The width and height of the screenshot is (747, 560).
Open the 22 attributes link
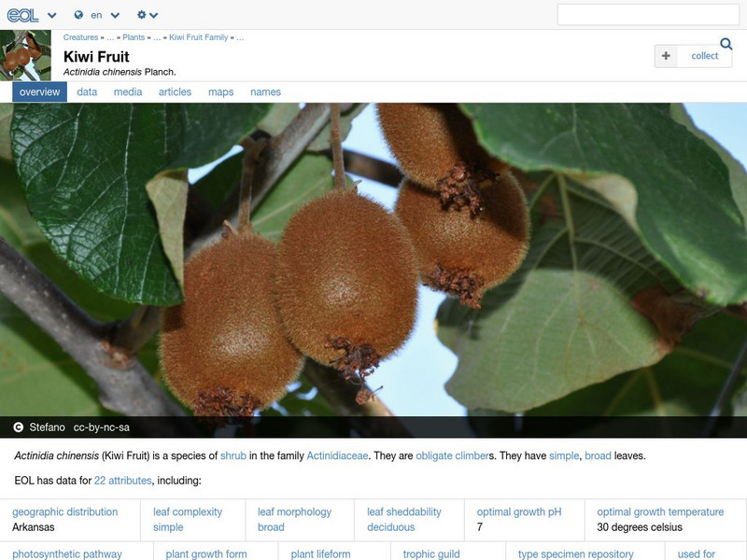tap(121, 480)
